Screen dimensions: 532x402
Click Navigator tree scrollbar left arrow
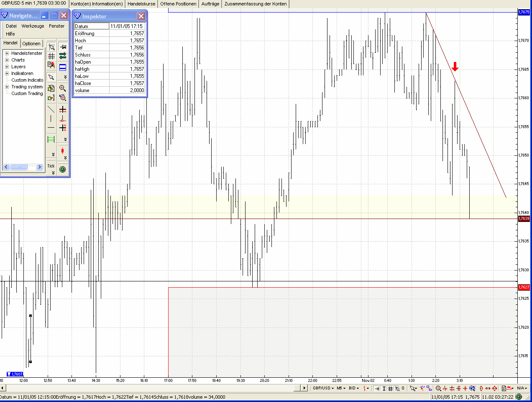(6, 167)
